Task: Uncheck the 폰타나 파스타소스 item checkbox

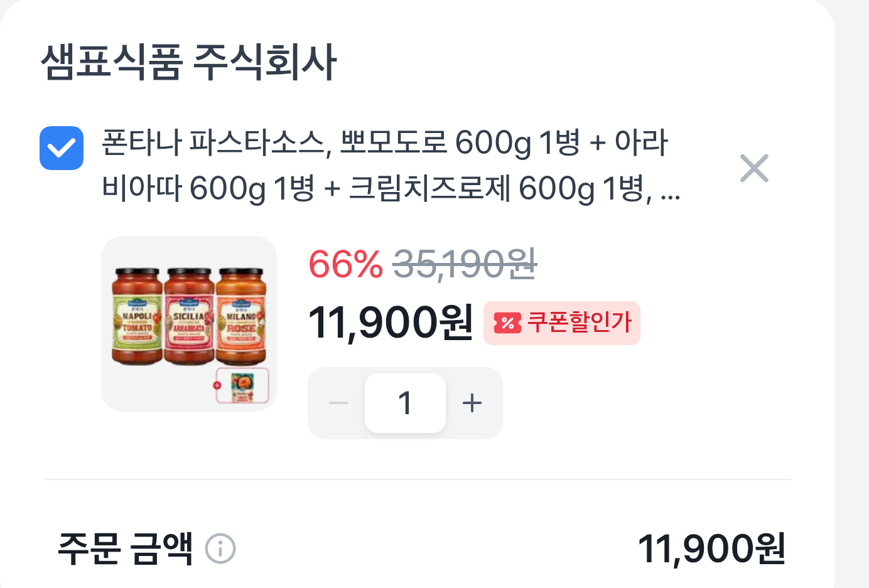Action: coord(62,148)
